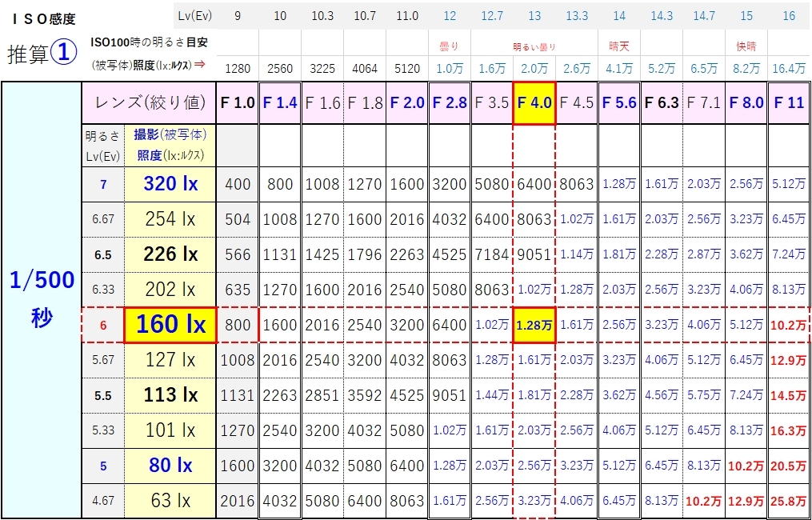Click the 1/500 秒 shutter speed cell
Image resolution: width=812 pixels, height=520 pixels.
click(x=42, y=299)
